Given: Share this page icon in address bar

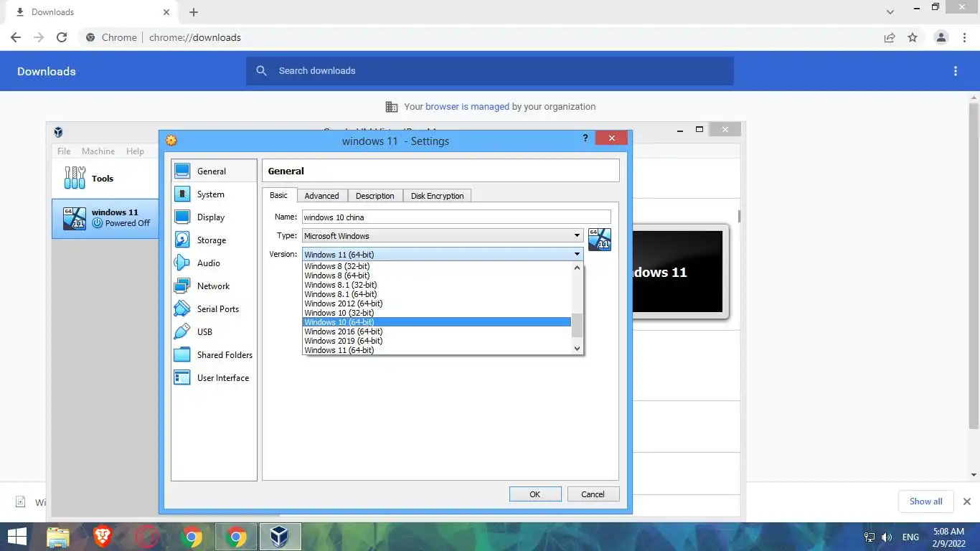Looking at the screenshot, I should click(890, 37).
